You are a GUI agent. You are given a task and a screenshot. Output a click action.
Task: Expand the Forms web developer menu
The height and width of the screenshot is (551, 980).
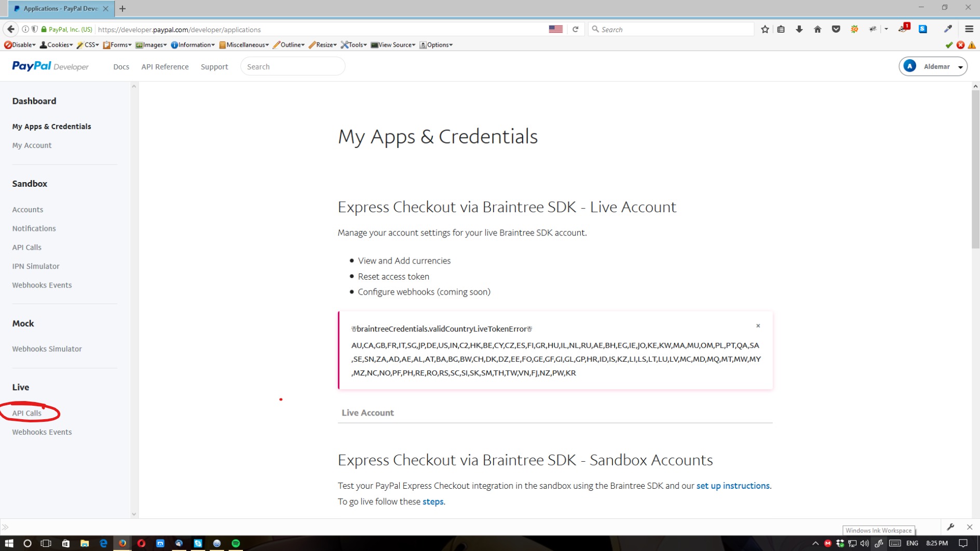(x=117, y=45)
